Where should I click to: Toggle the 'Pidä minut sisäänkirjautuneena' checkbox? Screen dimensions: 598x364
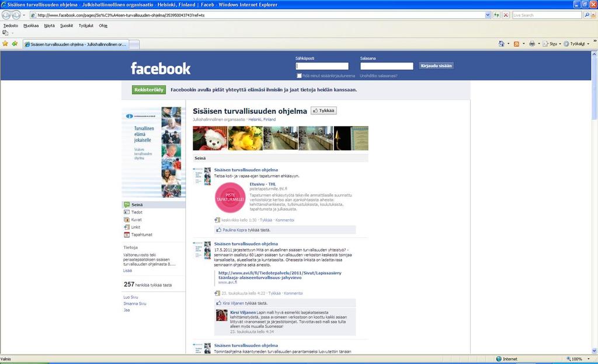299,76
